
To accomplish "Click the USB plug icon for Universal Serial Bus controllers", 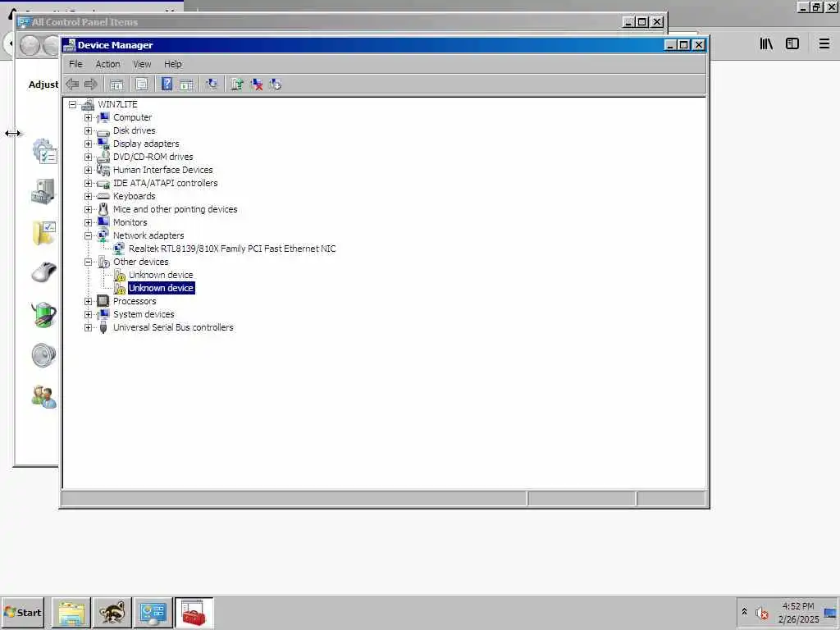I will (x=103, y=327).
